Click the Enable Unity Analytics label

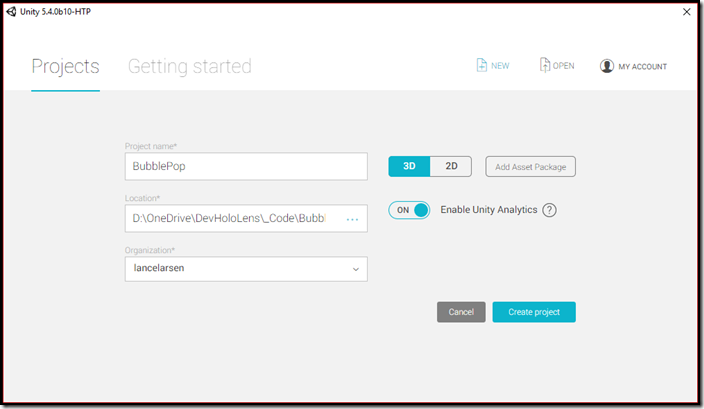pyautogui.click(x=488, y=210)
